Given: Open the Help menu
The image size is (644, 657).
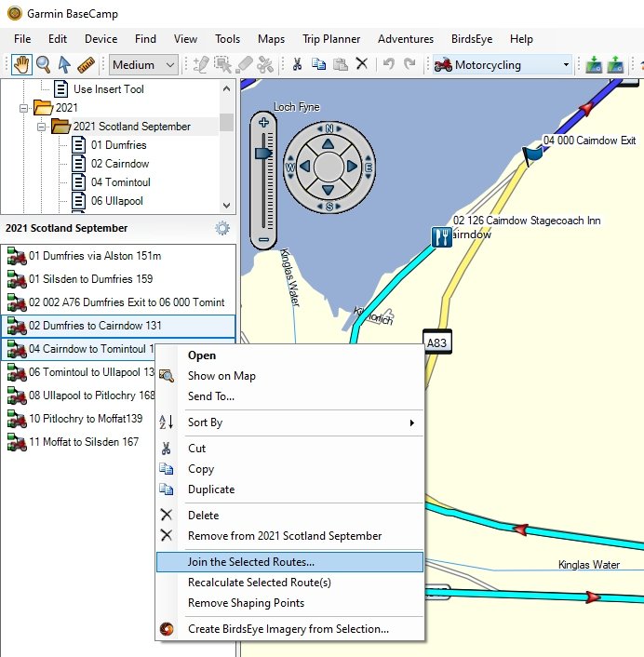Looking at the screenshot, I should [521, 39].
